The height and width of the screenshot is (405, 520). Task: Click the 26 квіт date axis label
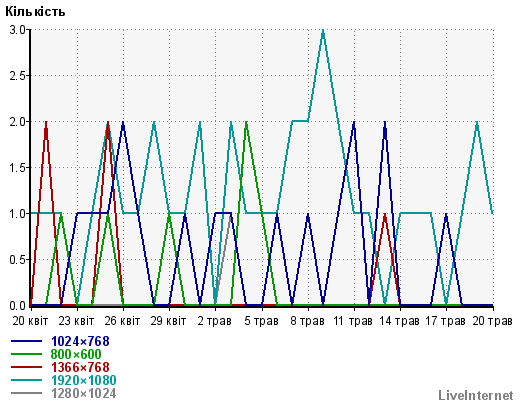tap(122, 321)
